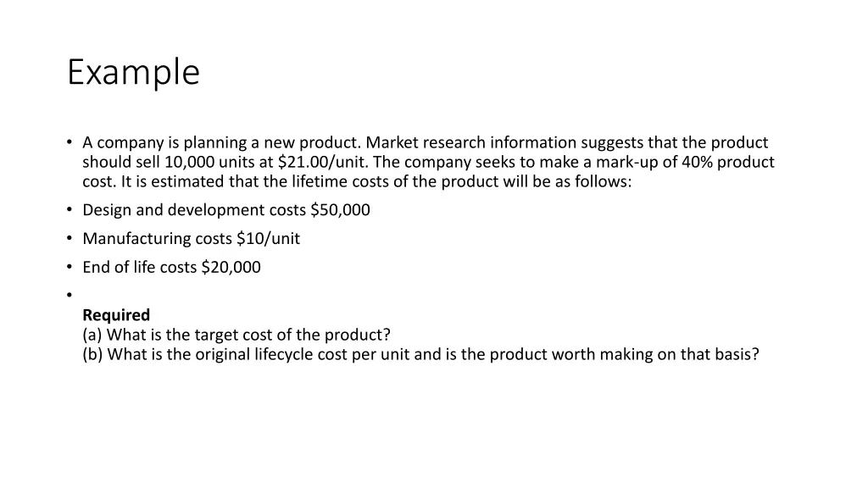Image resolution: width=868 pixels, height=488 pixels.
Task: Click the "Manufacturing costs $10/unit" line
Action: (191, 239)
